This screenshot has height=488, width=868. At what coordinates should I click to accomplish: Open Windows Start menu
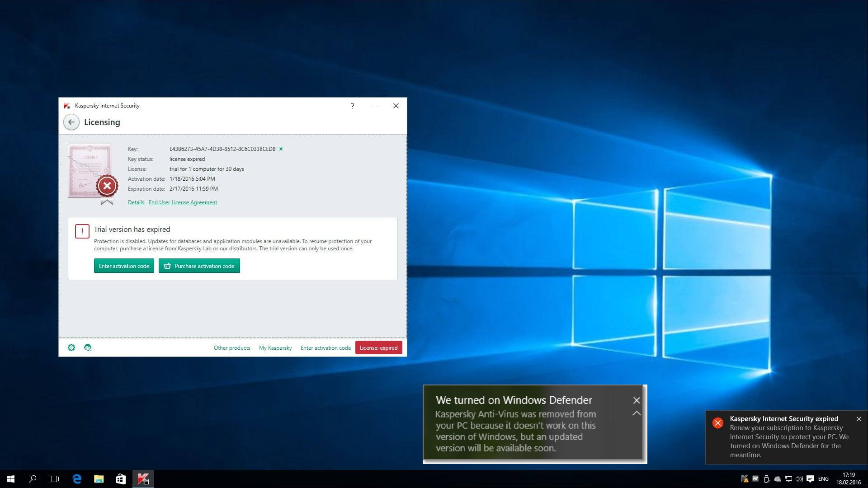point(11,479)
